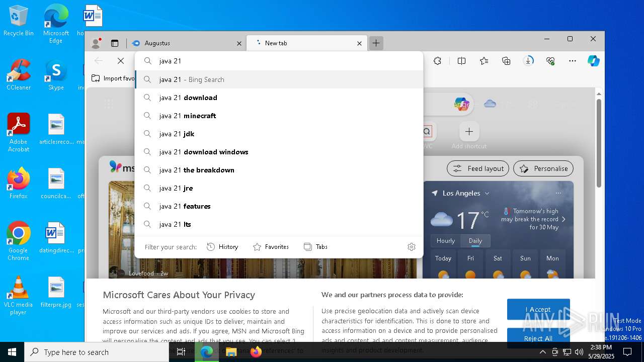644x362 pixels.
Task: Click the Personalise button
Action: 543,168
